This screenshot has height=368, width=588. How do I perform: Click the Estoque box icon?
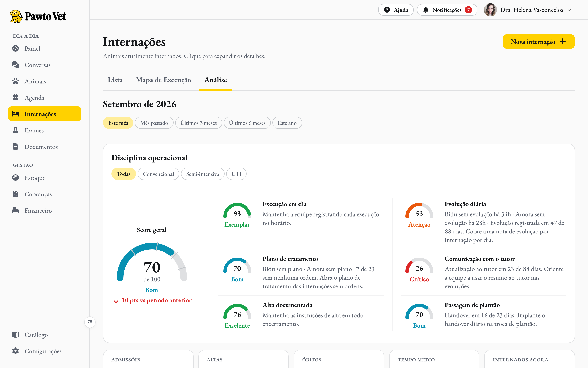pyautogui.click(x=16, y=178)
